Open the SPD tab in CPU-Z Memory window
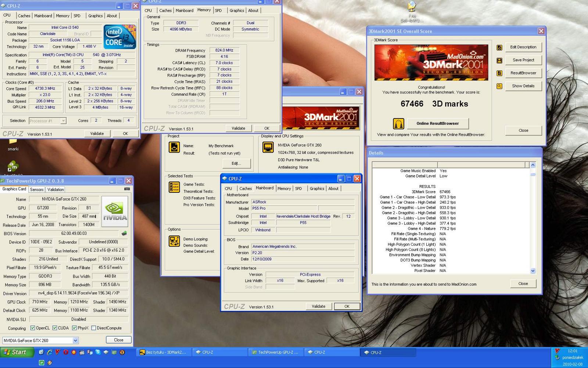Screen dimensions: 588x368 (x=219, y=11)
